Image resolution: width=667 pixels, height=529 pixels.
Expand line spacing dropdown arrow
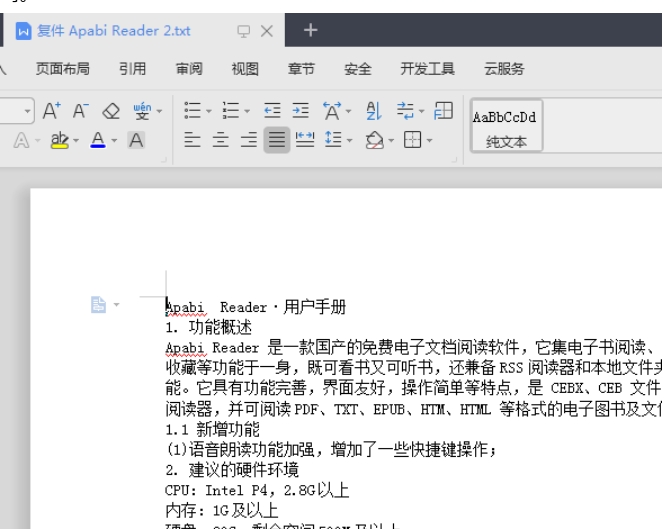349,140
